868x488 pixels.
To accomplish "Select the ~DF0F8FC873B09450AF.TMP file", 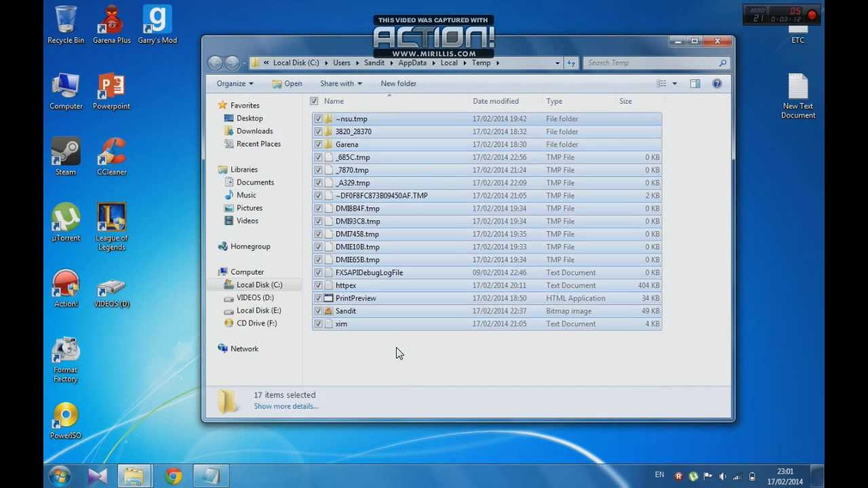I will [487, 195].
